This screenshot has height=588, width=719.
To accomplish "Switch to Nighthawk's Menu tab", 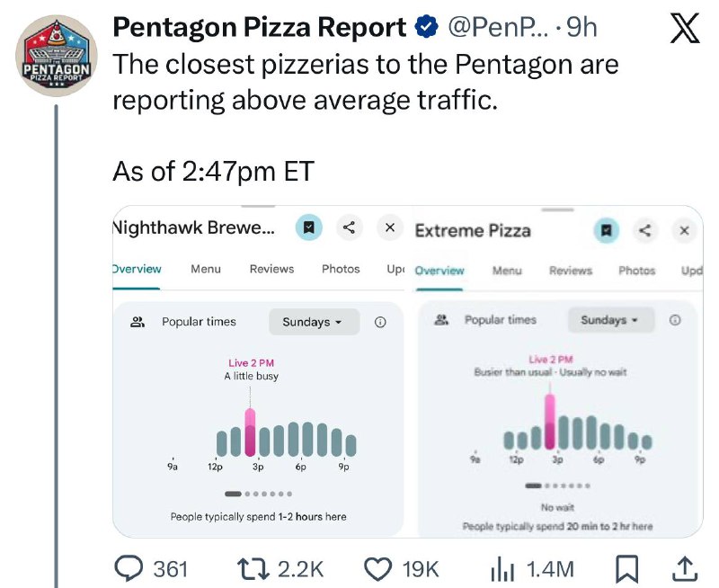I will point(206,269).
